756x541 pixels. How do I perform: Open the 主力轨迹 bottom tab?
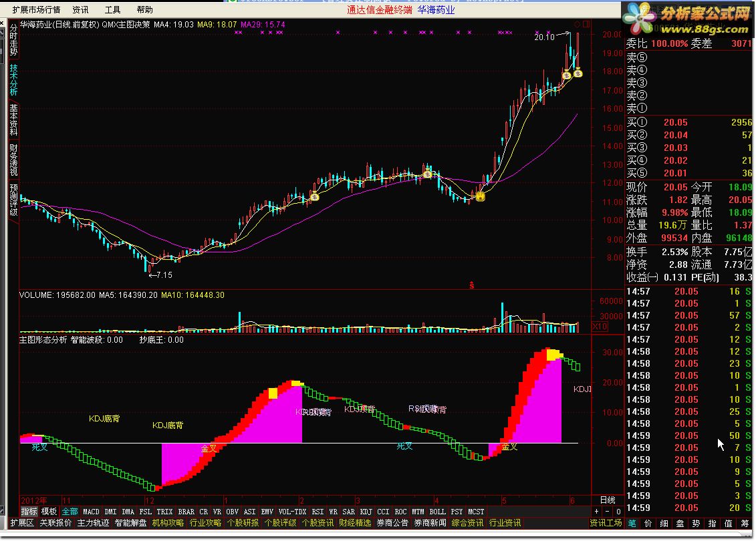click(93, 523)
